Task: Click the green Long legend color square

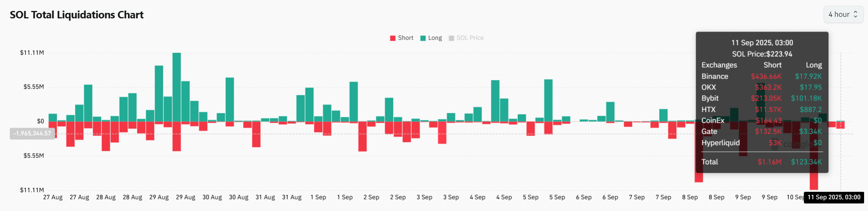Action: 423,38
